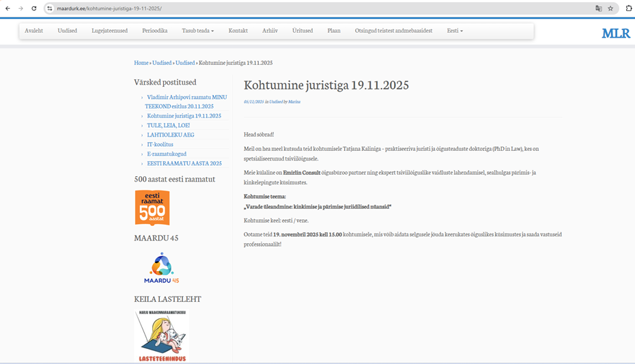
Task: Click the browser forward arrow
Action: [x=21, y=9]
